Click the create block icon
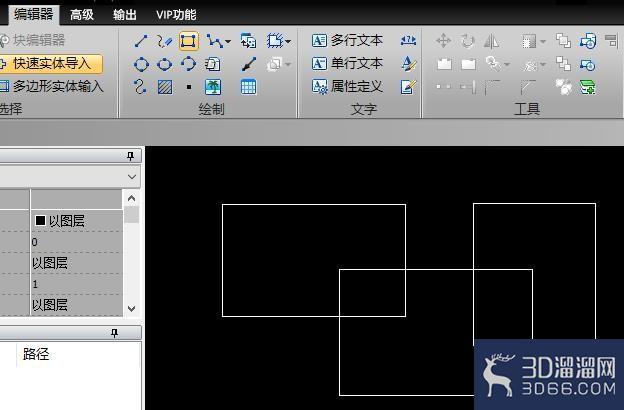Screen dimensions: 624x410 click(x=275, y=41)
